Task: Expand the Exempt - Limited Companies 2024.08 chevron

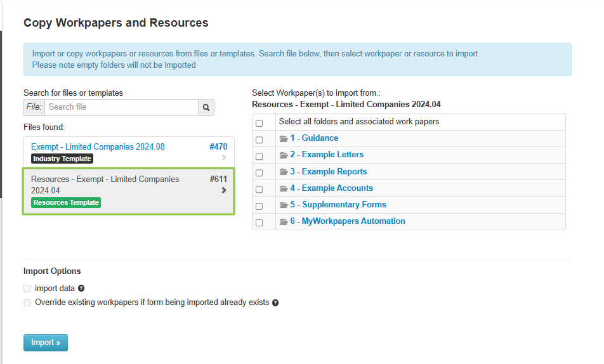Action: point(223,158)
